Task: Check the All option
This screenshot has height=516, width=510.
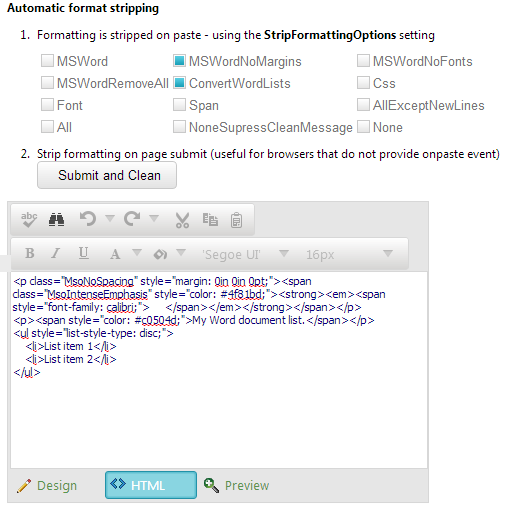Action: point(47,127)
